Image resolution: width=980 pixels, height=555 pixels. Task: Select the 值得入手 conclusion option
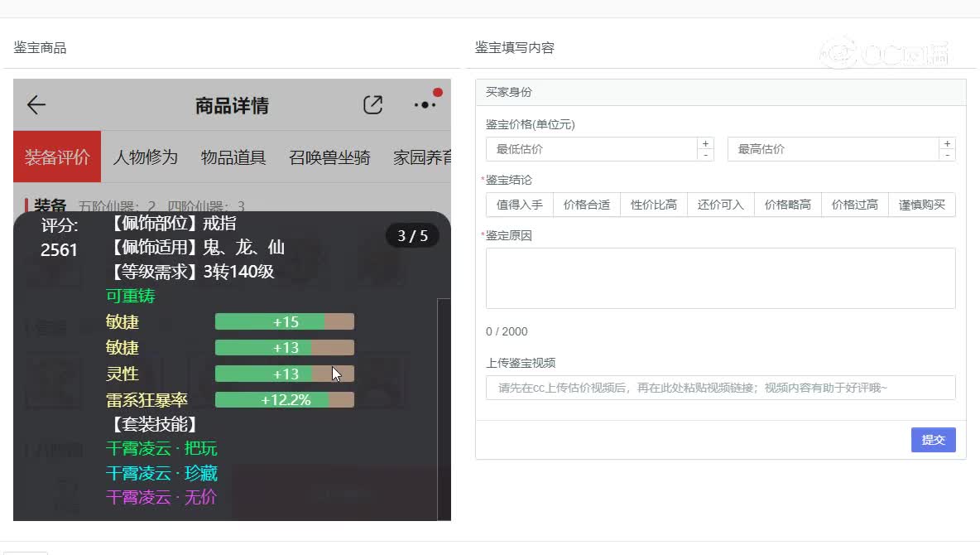click(x=519, y=205)
